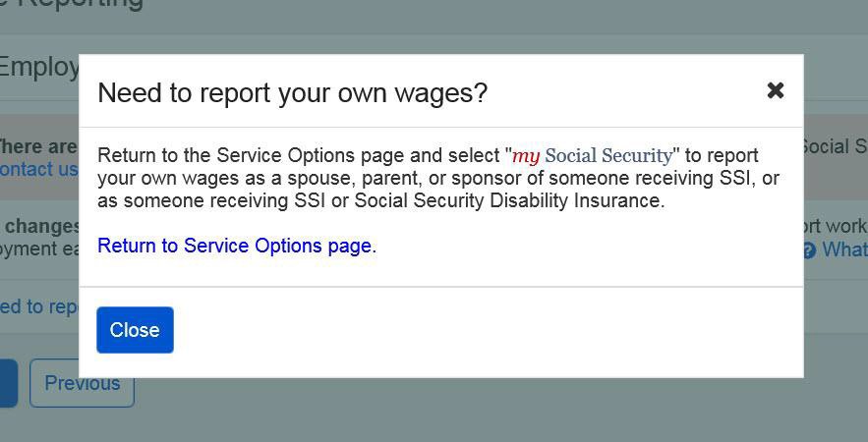
Task: Click the line starting your own wages as a spouse
Action: coord(437,178)
